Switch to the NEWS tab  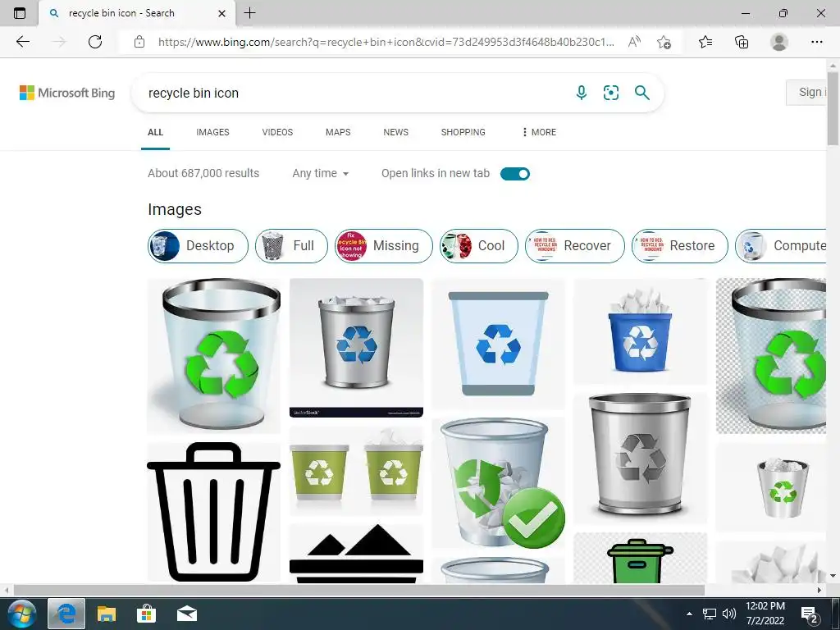click(x=396, y=132)
